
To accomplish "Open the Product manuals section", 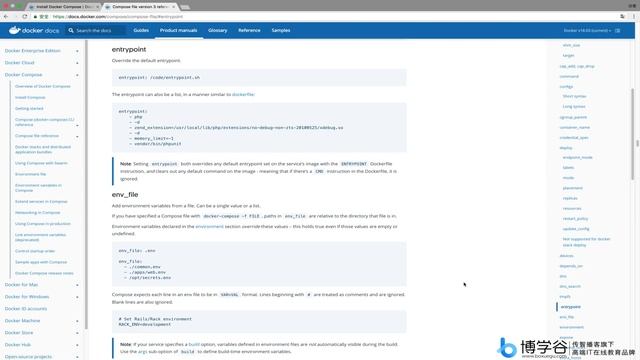I will point(178,30).
